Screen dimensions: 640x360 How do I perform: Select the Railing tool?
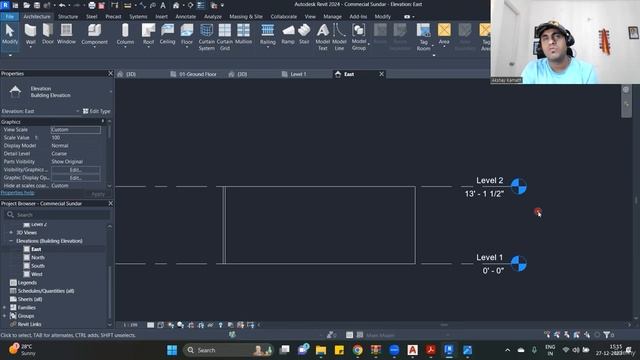coord(268,33)
